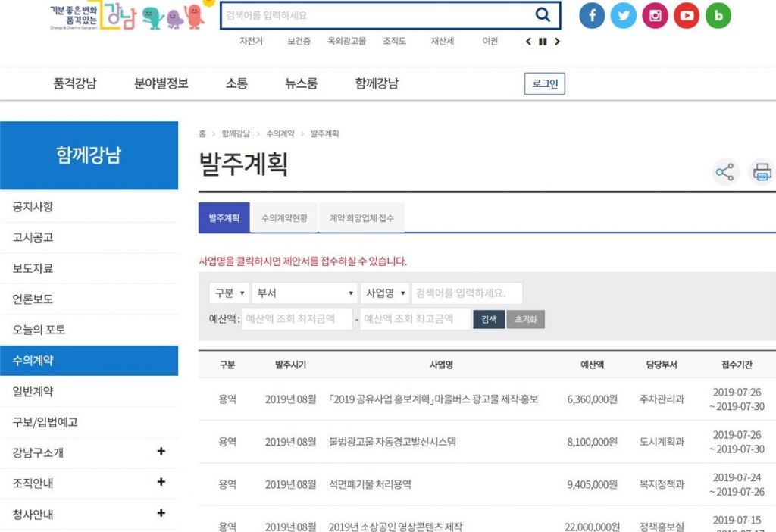Click the search magnifier icon
This screenshot has height=532, width=776.
(x=543, y=15)
